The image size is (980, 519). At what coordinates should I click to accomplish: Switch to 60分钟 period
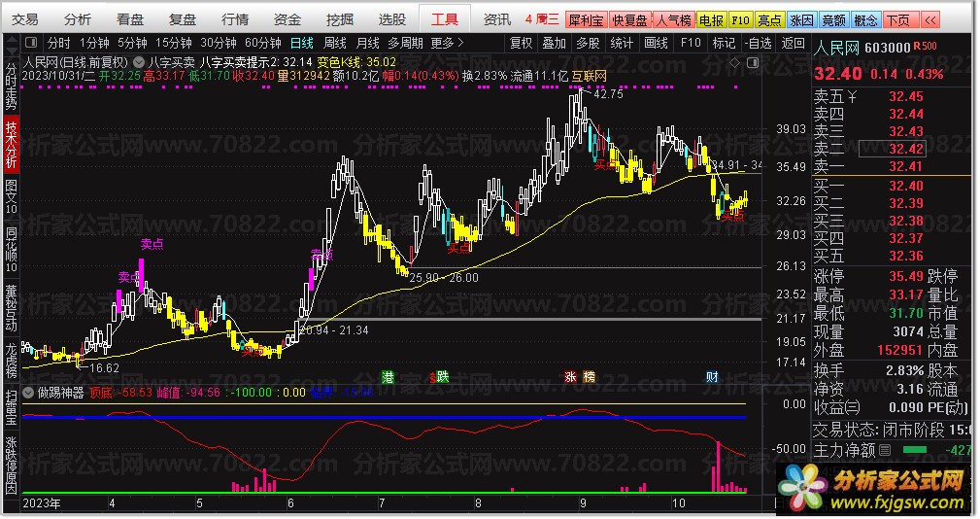(262, 43)
